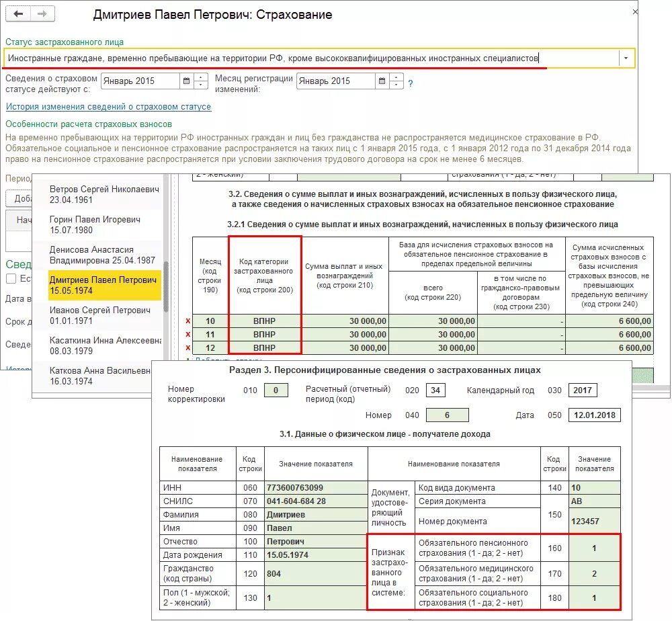Click the Месяц регистрации изменений date field

[x=336, y=81]
